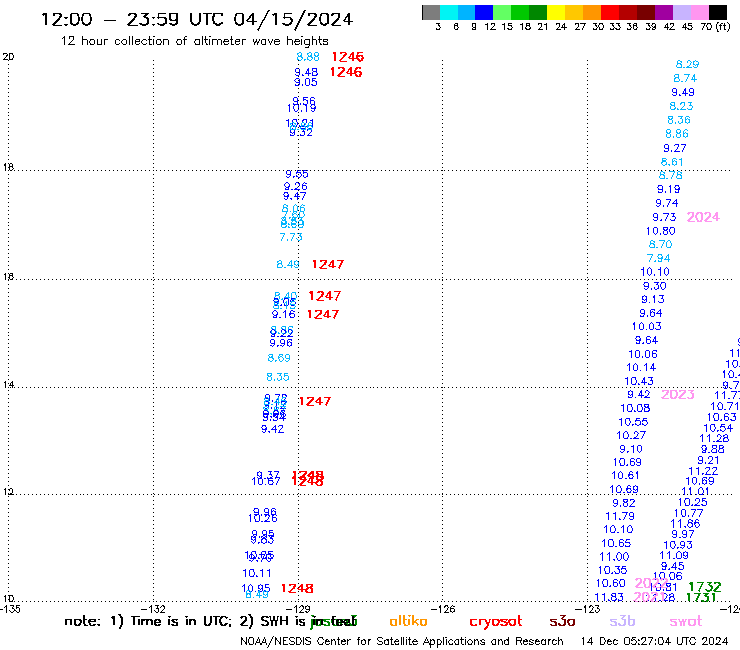Click the 9.27 wave height value
Viewport: 740px width, 650px height.
tap(675, 148)
